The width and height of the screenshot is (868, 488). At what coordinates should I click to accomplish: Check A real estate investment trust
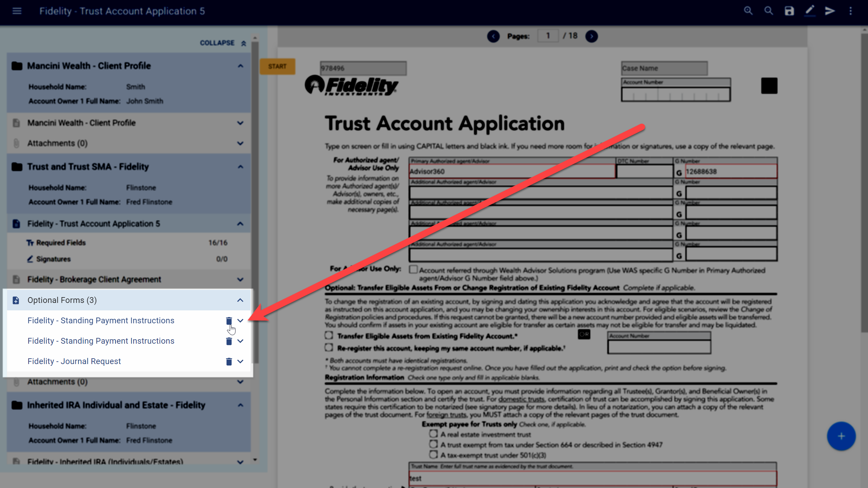[x=433, y=434]
